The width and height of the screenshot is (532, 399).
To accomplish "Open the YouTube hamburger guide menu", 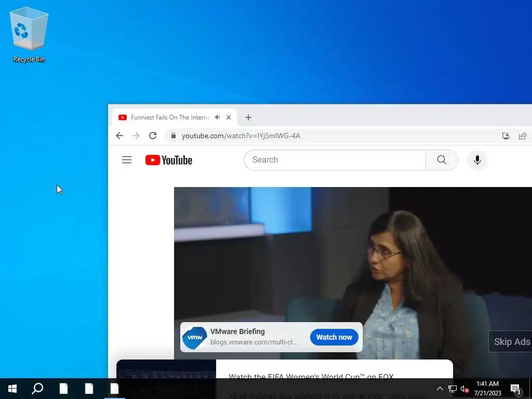I will tap(127, 160).
